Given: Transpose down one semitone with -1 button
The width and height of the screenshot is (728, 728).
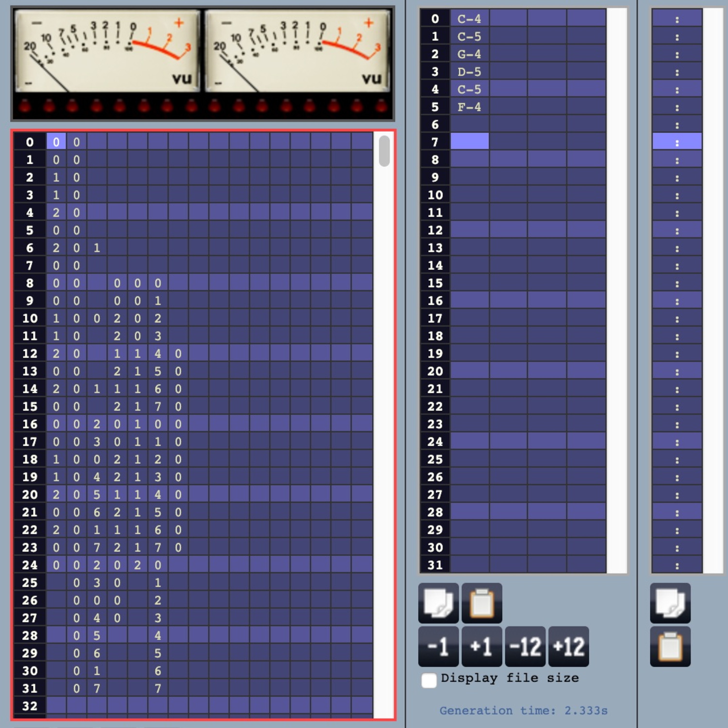Looking at the screenshot, I should 438,647.
